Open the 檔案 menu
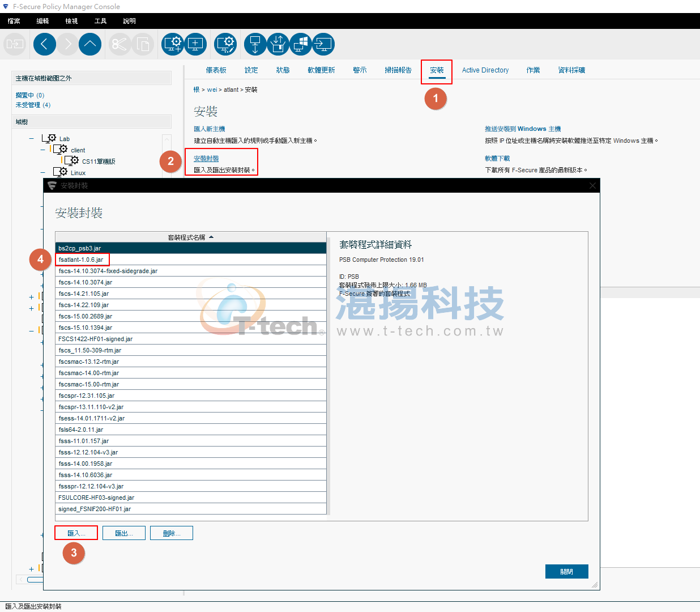Viewport: 700px width, 612px height. point(14,21)
